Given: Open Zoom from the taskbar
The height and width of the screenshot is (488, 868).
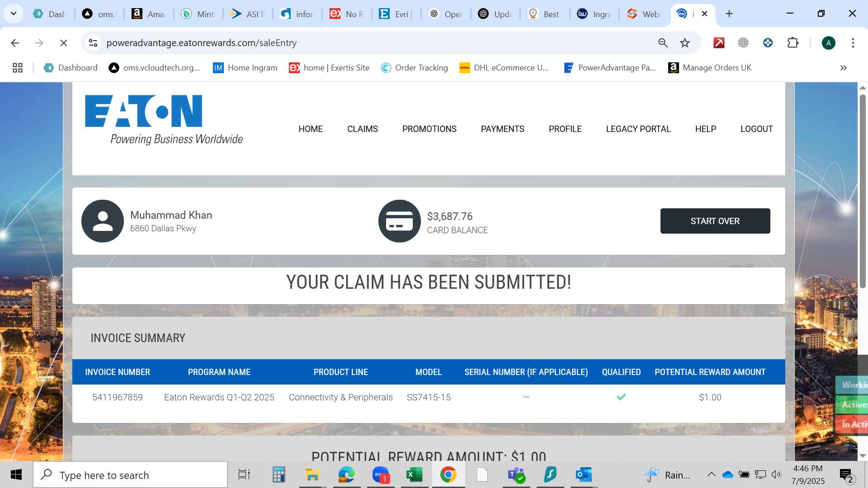Looking at the screenshot, I should point(381,475).
